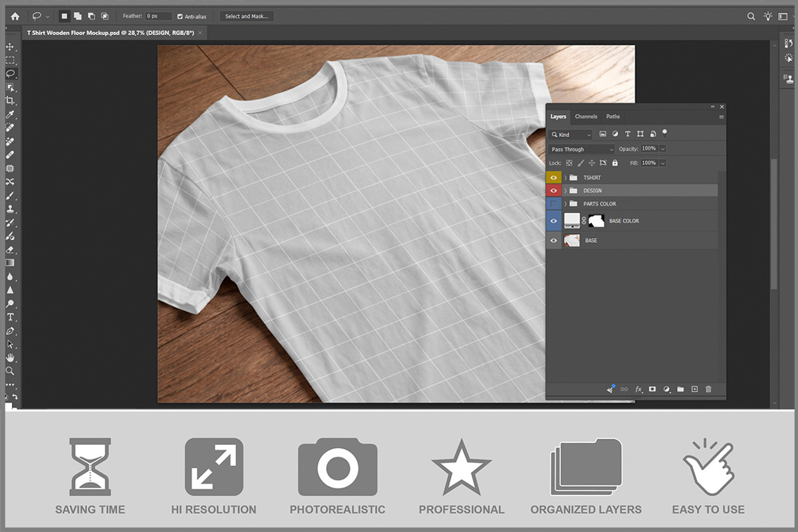Click the Feather input field
The width and height of the screenshot is (798, 532).
pyautogui.click(x=159, y=16)
